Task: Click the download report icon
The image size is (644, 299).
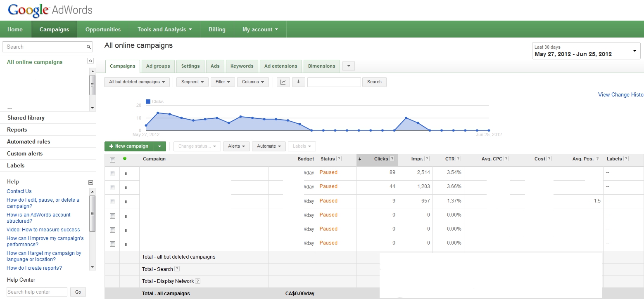Action: point(298,82)
